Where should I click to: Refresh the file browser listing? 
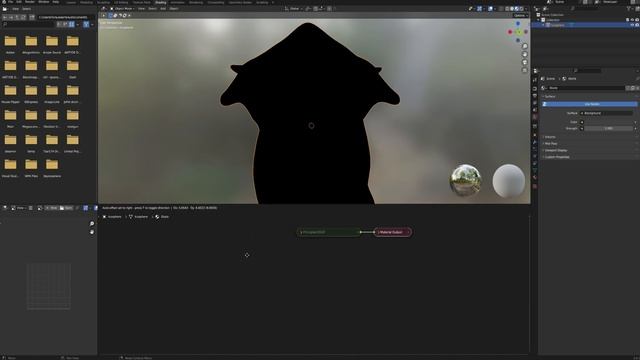pyautogui.click(x=23, y=17)
